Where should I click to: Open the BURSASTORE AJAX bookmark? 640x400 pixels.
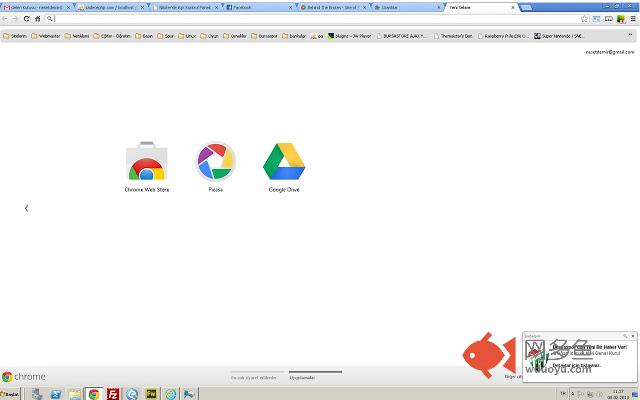click(x=401, y=36)
